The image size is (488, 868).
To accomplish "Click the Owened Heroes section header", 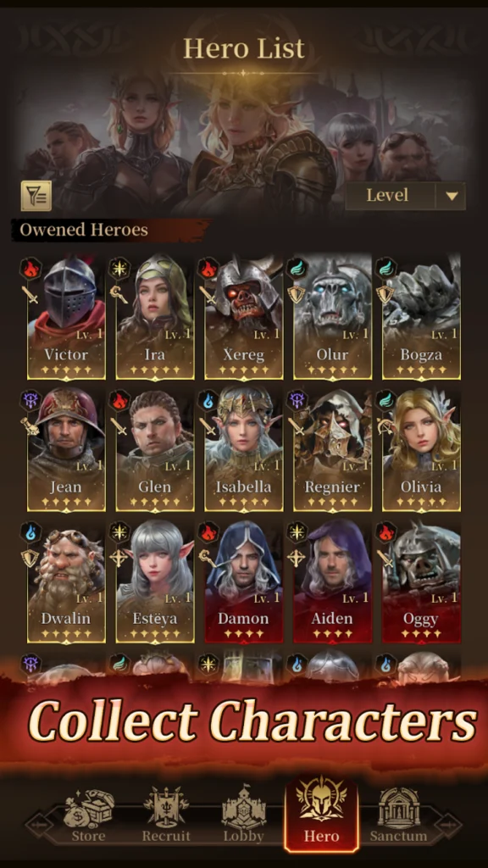I will (84, 229).
